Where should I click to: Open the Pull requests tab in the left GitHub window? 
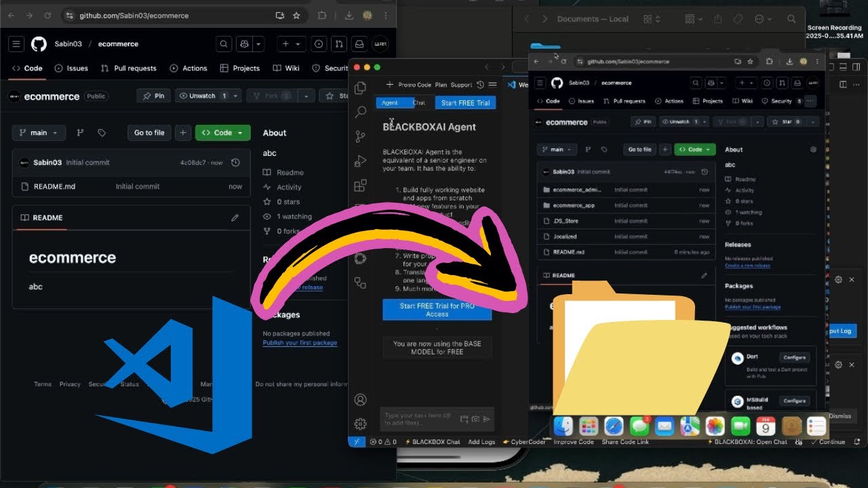pos(129,68)
